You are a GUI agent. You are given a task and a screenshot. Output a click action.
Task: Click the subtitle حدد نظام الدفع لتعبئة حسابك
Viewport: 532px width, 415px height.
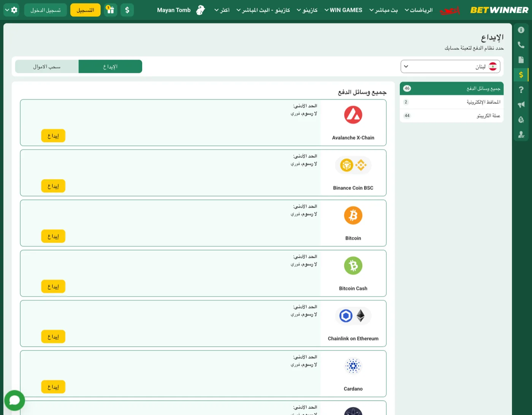(x=474, y=48)
